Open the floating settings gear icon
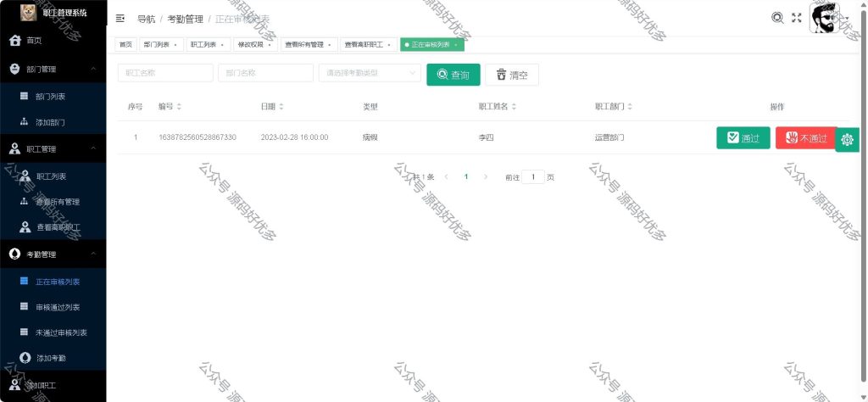 coord(847,140)
